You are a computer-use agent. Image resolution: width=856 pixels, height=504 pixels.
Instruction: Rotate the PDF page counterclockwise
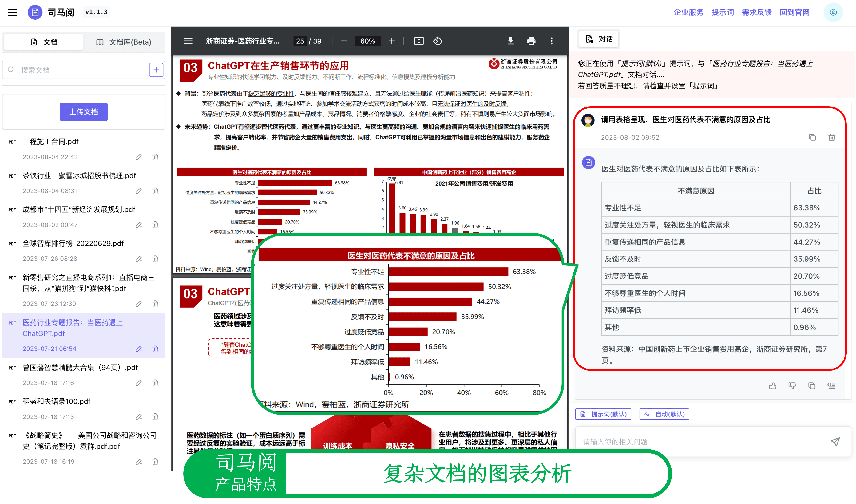[437, 41]
